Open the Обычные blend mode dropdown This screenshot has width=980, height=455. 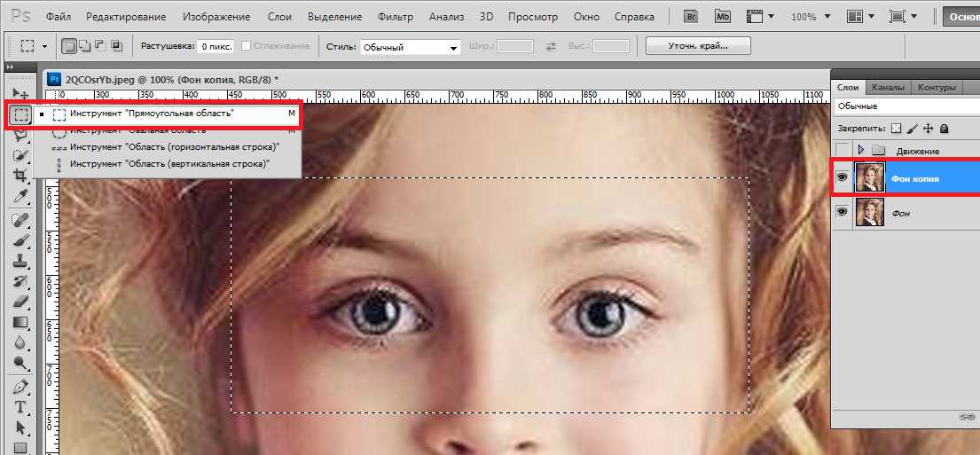907,106
